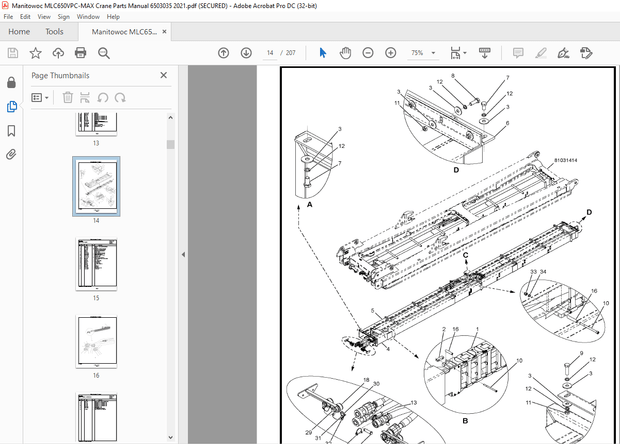Open the Edit menu
Viewport: 620px width, 444px height.
25,17
